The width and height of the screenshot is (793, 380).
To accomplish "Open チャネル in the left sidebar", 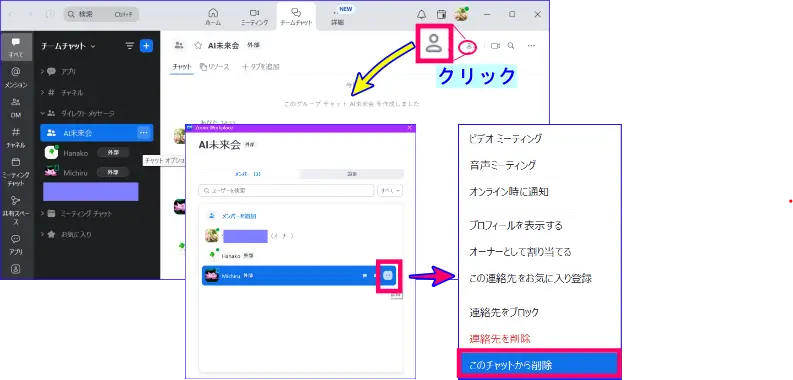I will click(x=16, y=138).
